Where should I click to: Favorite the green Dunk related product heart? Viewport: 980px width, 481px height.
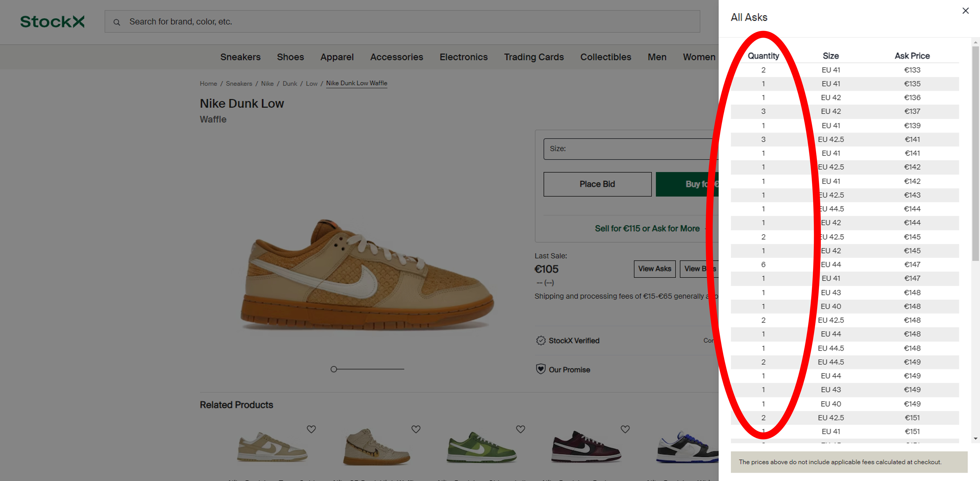coord(521,429)
